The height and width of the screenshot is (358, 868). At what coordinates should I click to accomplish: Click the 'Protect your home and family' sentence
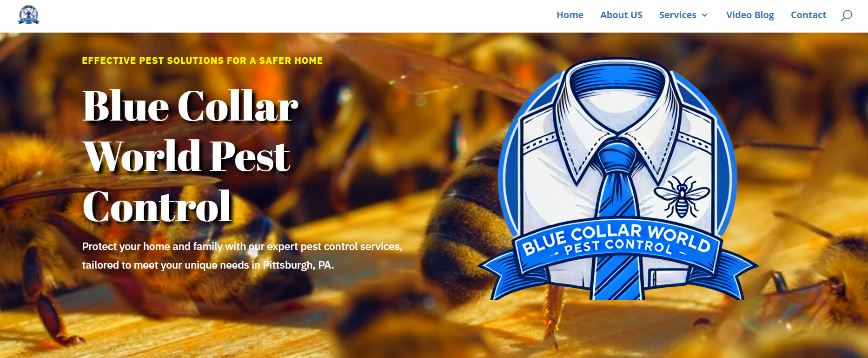point(242,256)
